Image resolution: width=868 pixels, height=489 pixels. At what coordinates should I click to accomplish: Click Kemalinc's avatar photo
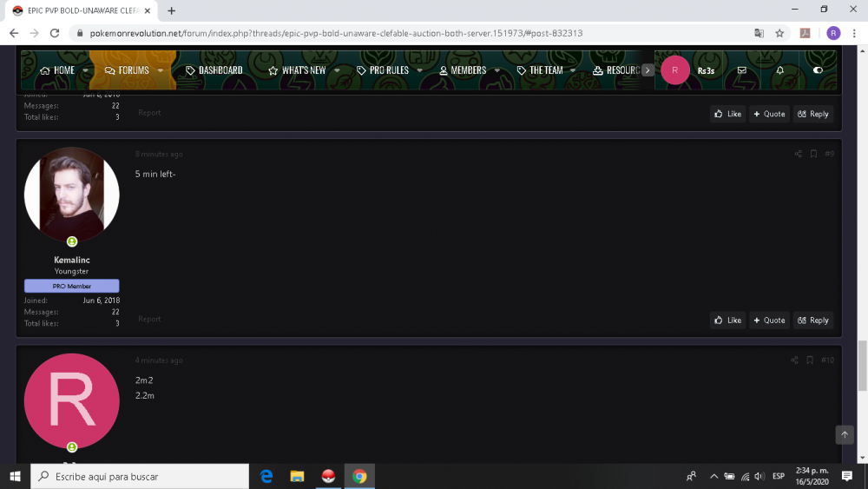(x=71, y=195)
